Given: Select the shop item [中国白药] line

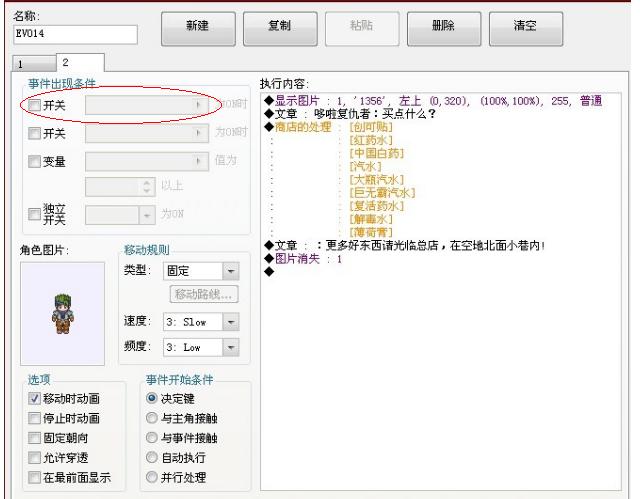Looking at the screenshot, I should pos(376,153).
